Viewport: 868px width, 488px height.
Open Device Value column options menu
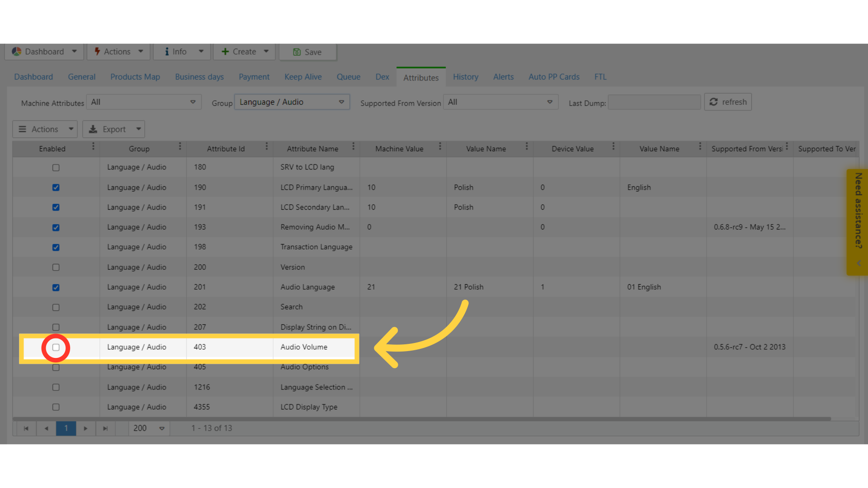[613, 146]
